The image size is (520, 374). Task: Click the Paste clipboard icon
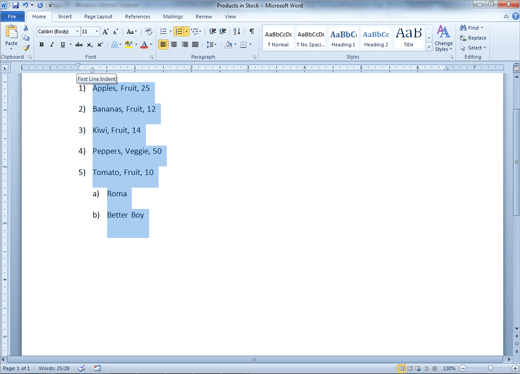(11, 33)
